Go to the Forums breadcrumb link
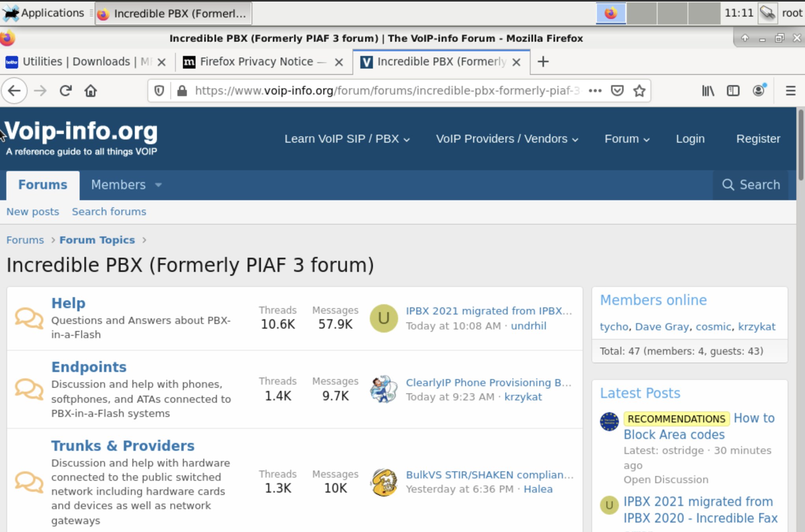This screenshot has width=805, height=532. (x=25, y=240)
